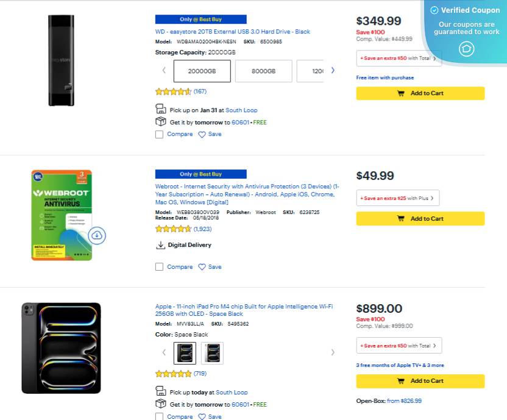Click the heart Save icon under the iPad listing
The height and width of the screenshot is (420, 507).
pyautogui.click(x=203, y=416)
